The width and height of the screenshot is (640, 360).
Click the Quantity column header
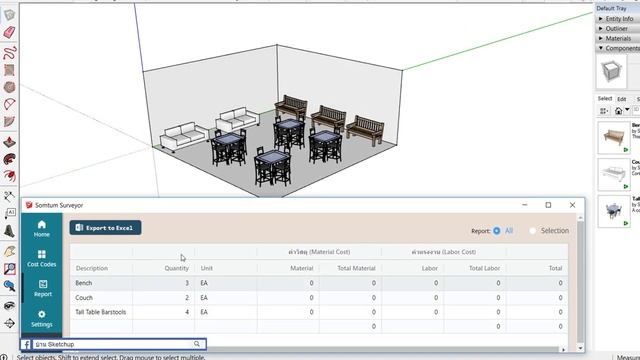[x=177, y=268]
